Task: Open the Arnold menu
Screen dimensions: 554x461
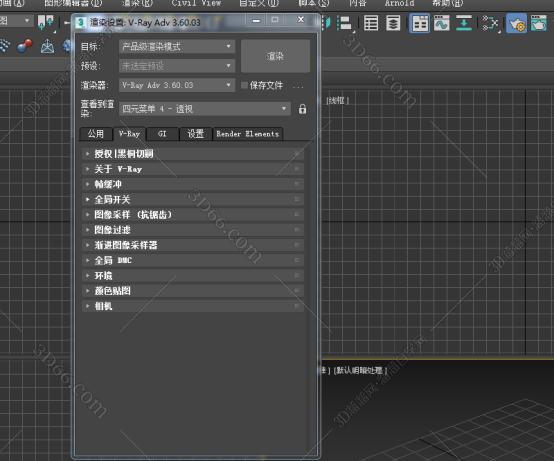Action: (x=399, y=3)
